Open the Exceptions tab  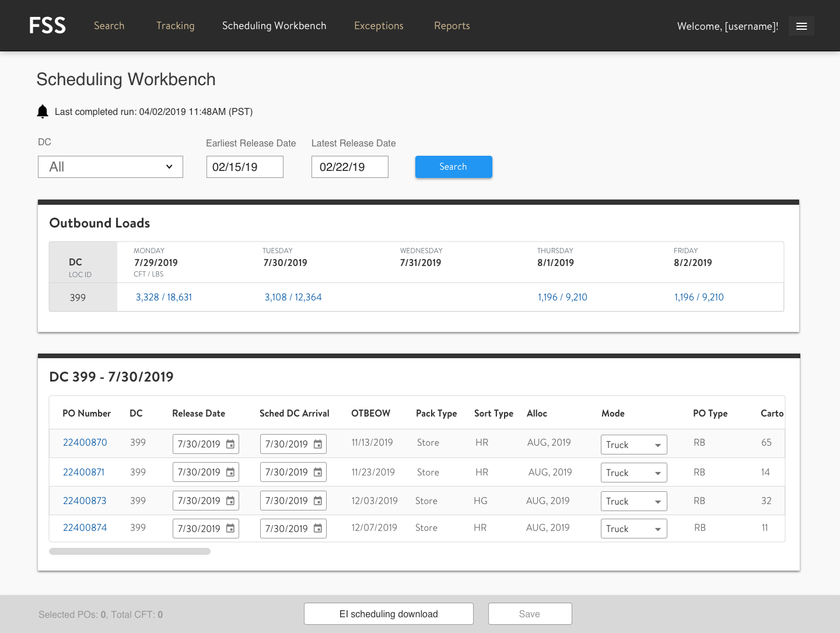coord(379,26)
